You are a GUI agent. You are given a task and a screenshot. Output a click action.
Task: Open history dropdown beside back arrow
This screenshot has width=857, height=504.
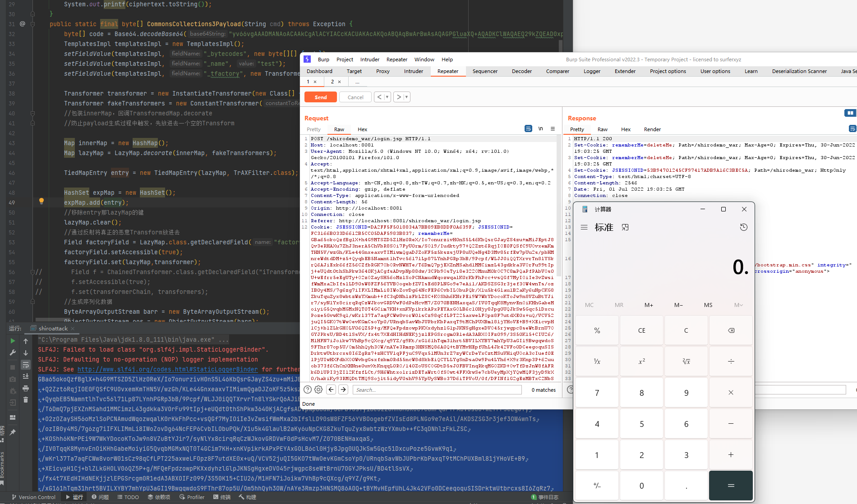click(387, 97)
